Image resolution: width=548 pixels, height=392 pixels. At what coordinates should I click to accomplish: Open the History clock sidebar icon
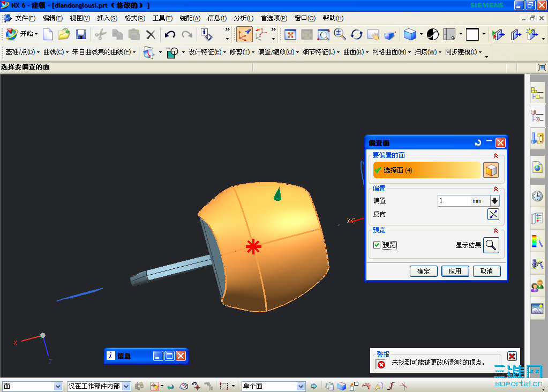(x=537, y=196)
